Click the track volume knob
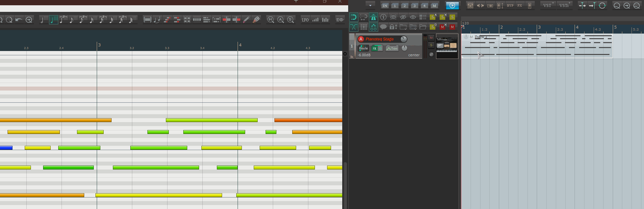The width and height of the screenshot is (644, 209). click(404, 39)
